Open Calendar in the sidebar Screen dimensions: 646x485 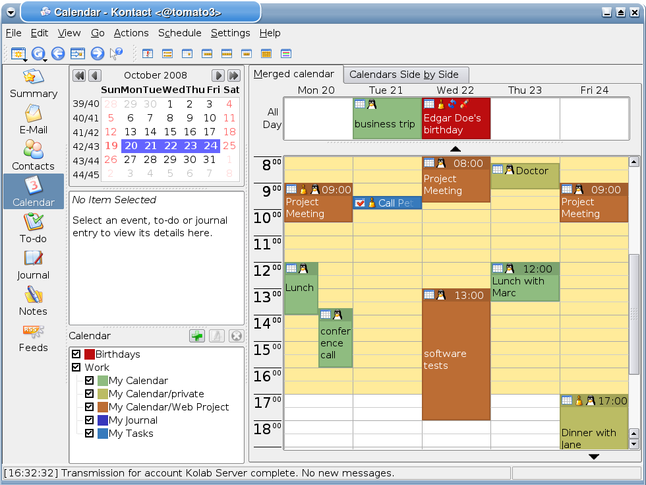33,192
